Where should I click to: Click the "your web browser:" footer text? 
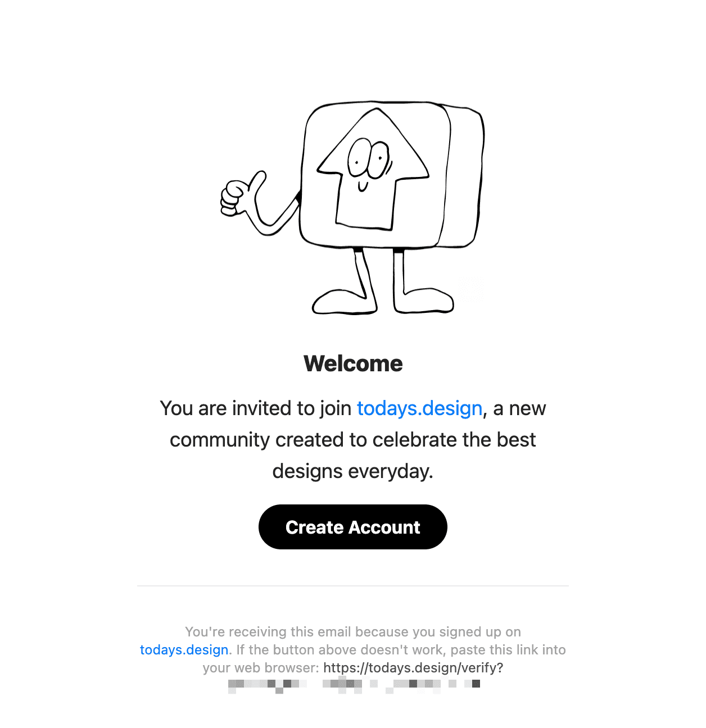(261, 668)
